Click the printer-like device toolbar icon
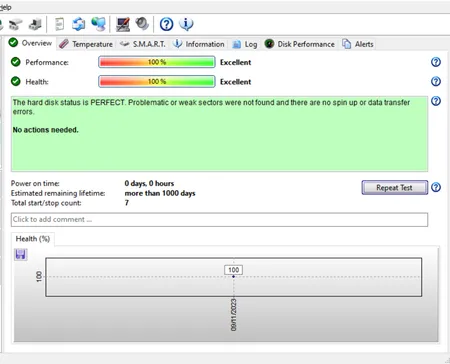 [x=35, y=24]
